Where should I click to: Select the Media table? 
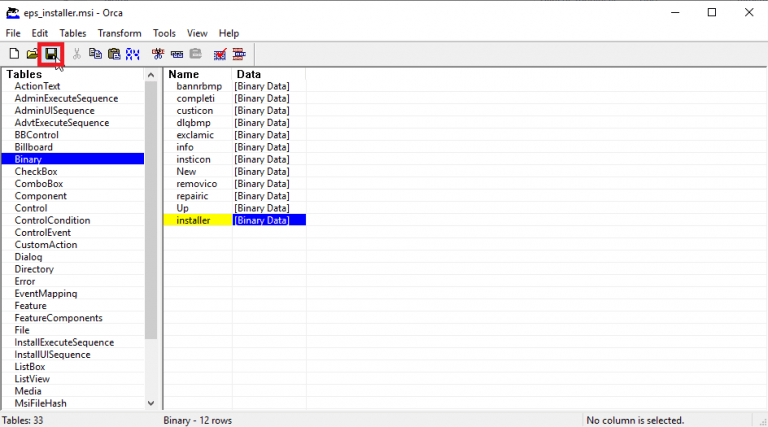pyautogui.click(x=28, y=391)
